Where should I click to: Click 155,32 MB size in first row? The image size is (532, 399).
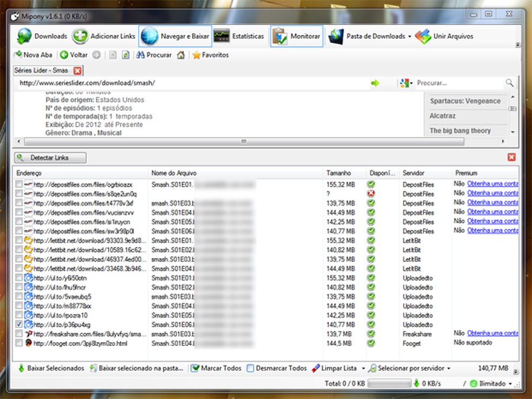(x=341, y=184)
